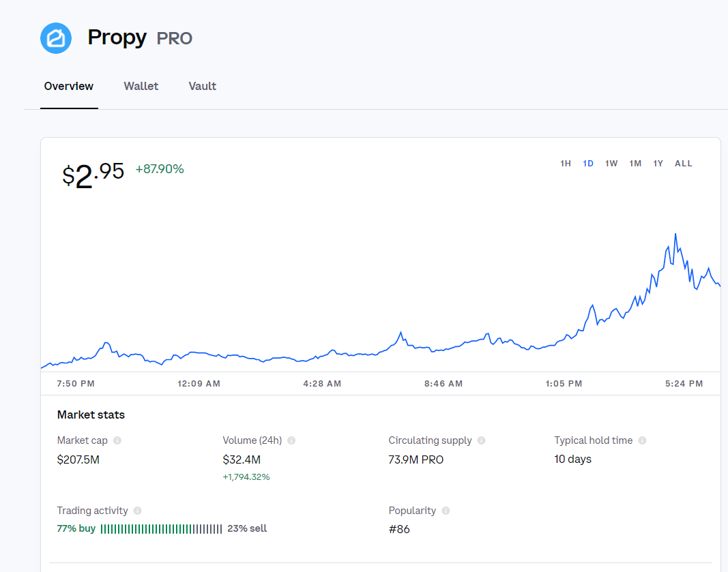Click the Popularity info icon
This screenshot has height=572, width=728.
[x=446, y=511]
